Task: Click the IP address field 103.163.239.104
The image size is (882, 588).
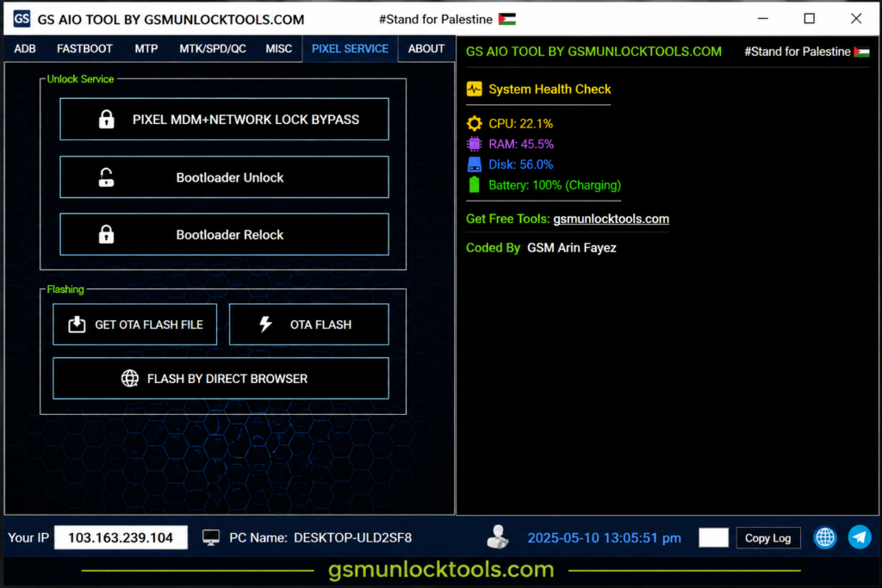Action: coord(121,537)
